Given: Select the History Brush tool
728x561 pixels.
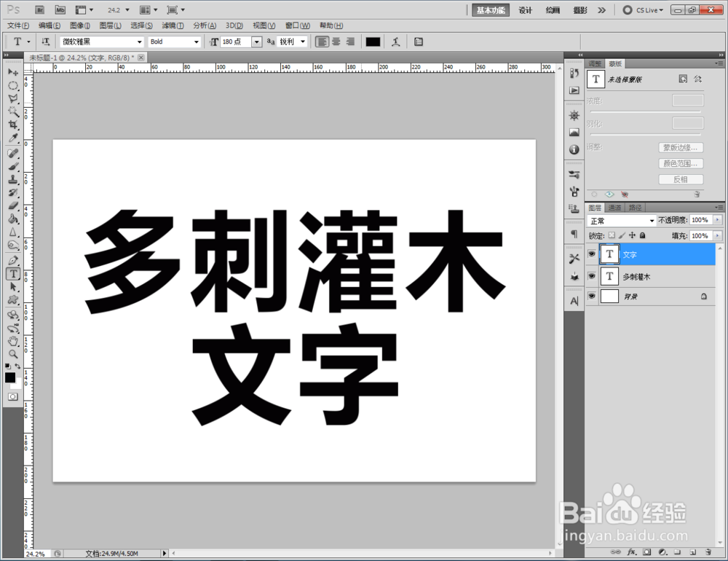Looking at the screenshot, I should (x=13, y=192).
